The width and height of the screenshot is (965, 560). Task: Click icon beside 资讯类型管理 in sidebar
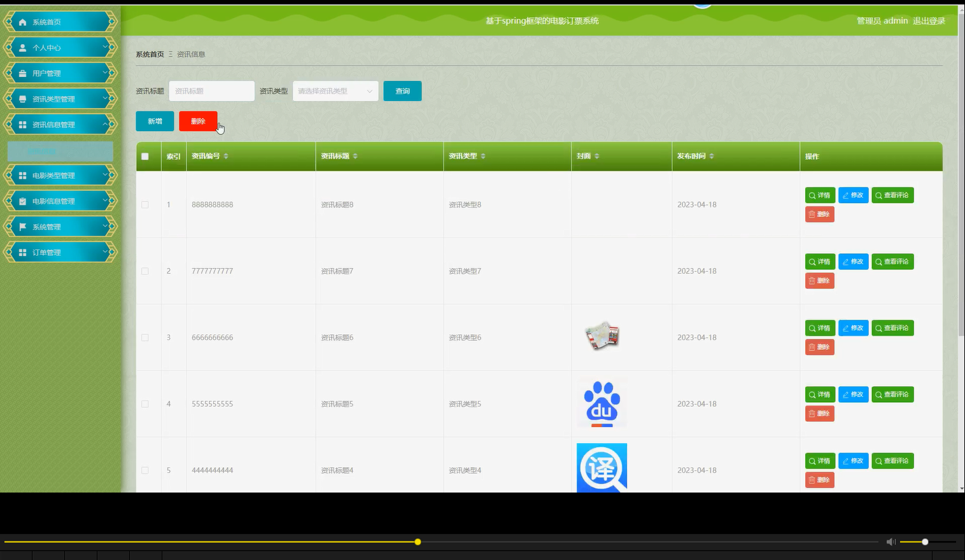[x=23, y=99]
